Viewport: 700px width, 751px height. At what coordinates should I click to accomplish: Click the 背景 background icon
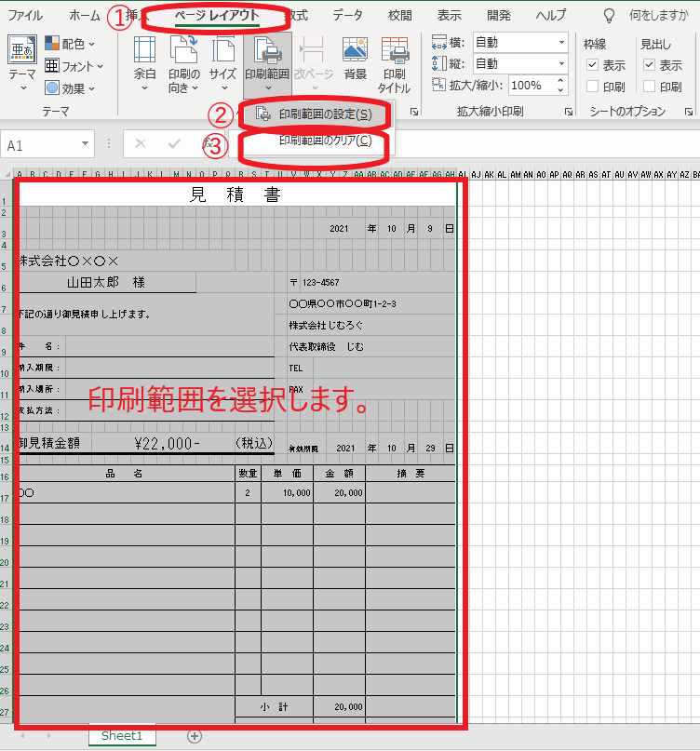click(355, 50)
